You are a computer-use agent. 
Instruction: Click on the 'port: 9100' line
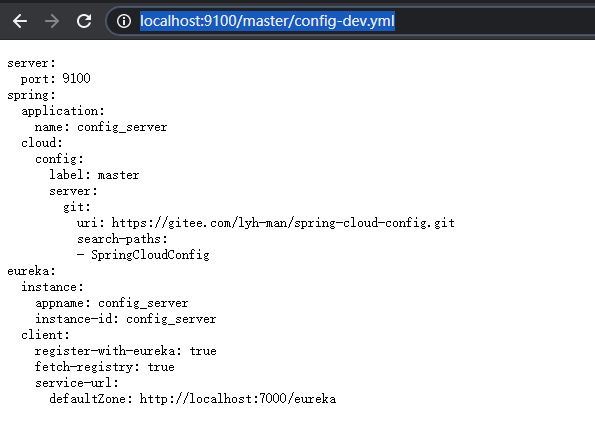coord(55,79)
